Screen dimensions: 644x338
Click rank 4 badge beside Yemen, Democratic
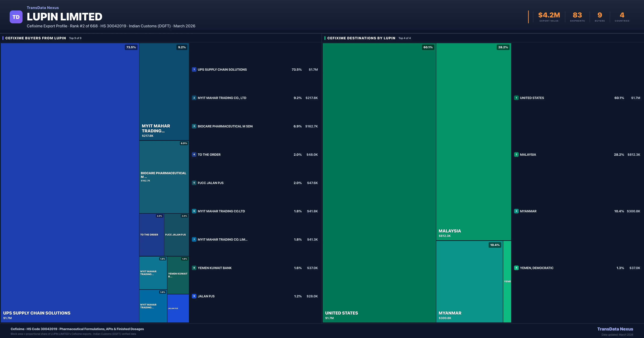click(516, 268)
